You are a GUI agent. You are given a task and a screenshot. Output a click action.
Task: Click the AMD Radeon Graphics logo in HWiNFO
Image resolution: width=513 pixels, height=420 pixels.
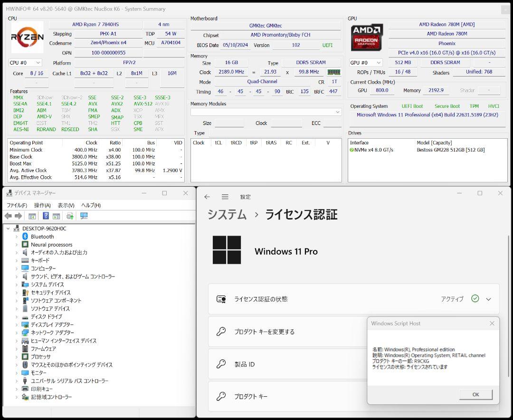click(366, 38)
